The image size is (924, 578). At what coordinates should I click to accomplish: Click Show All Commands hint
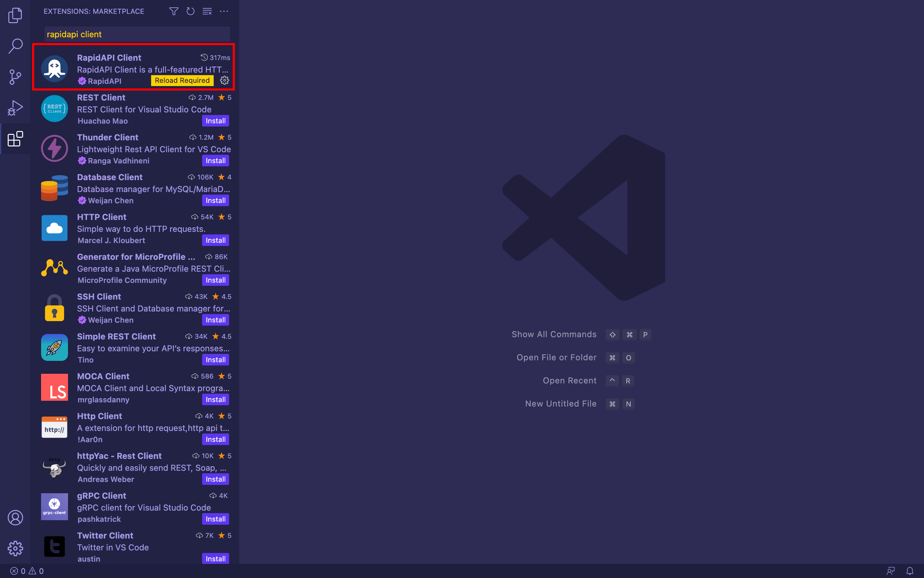click(554, 334)
